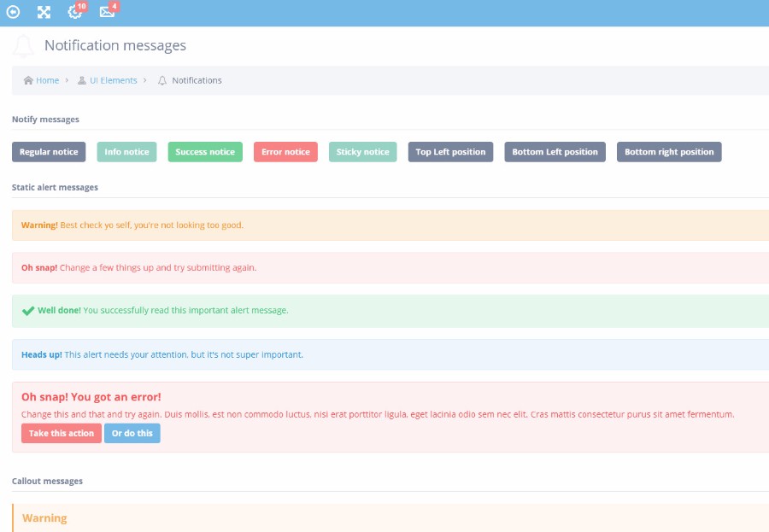769x532 pixels.
Task: Click the green checkmark in Well done alert
Action: click(x=28, y=311)
